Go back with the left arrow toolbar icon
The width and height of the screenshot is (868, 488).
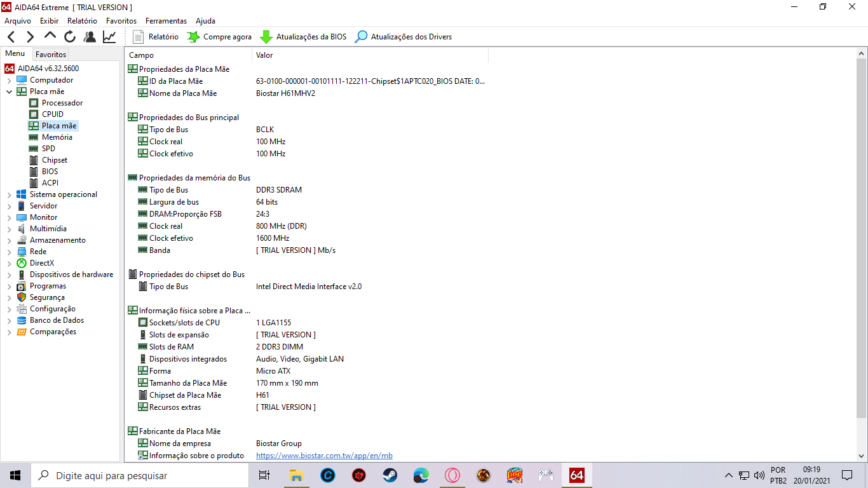click(11, 37)
